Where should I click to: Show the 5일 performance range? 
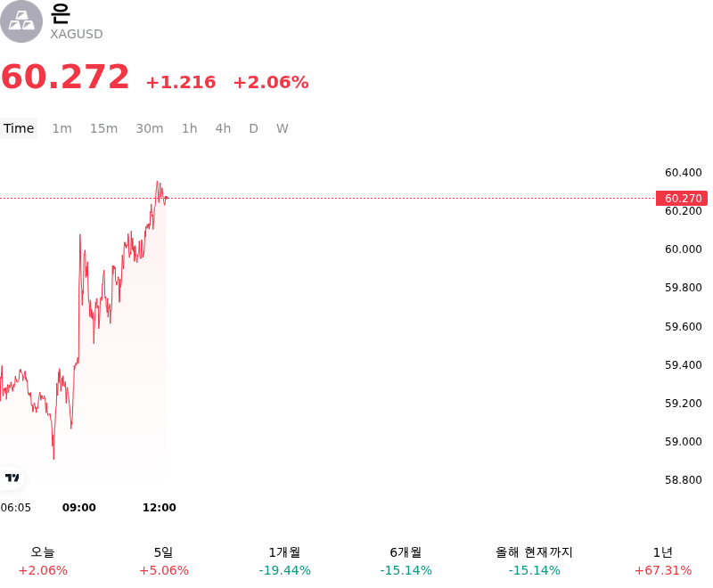click(x=164, y=561)
